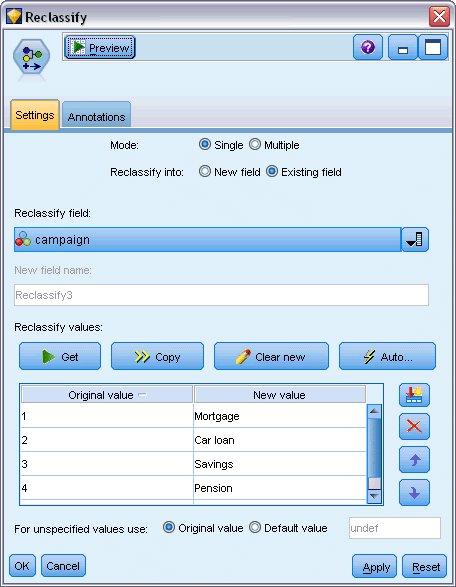Click the Reset button

pyautogui.click(x=425, y=566)
